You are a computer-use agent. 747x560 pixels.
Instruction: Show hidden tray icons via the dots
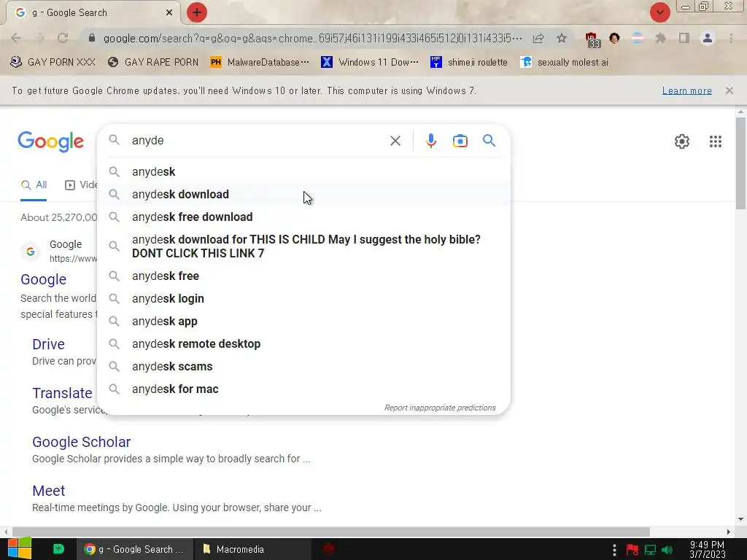point(614,550)
